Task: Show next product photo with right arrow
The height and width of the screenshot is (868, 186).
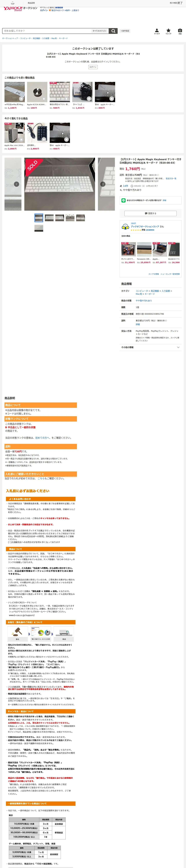Action: pyautogui.click(x=103, y=184)
